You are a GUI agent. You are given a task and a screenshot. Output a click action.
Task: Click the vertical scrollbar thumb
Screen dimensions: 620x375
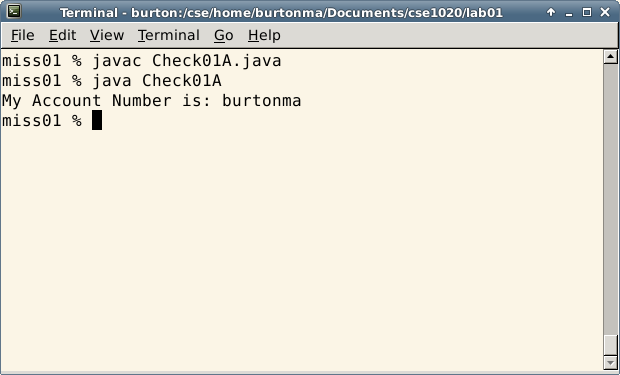pyautogui.click(x=611, y=345)
